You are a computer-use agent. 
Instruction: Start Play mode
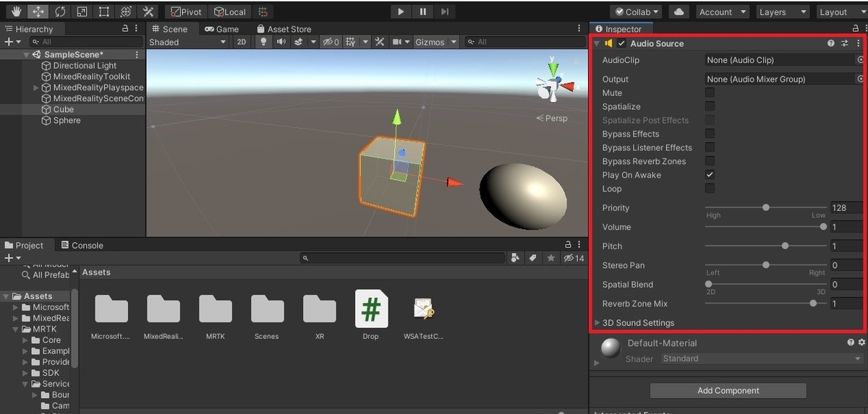(x=401, y=12)
